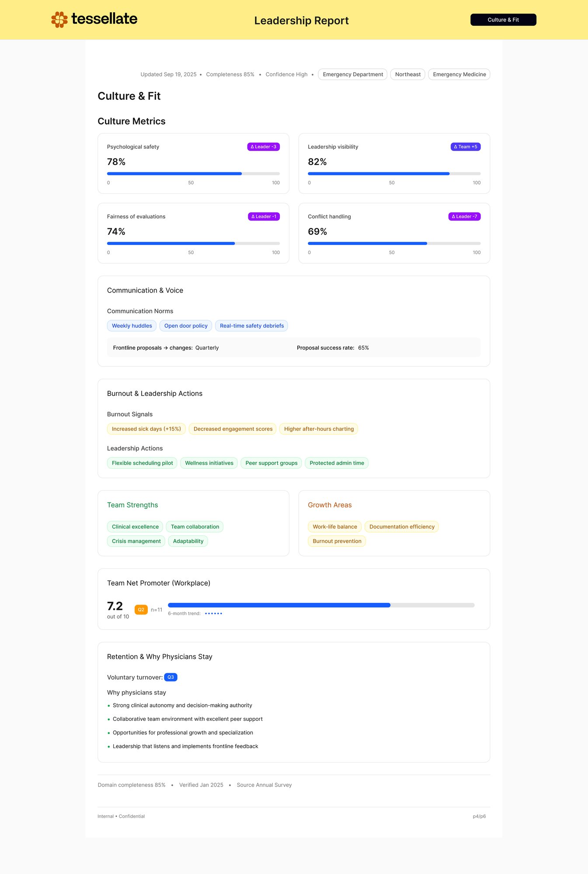Click the Psychological safety progress bar
This screenshot has width=588, height=874.
tap(193, 174)
